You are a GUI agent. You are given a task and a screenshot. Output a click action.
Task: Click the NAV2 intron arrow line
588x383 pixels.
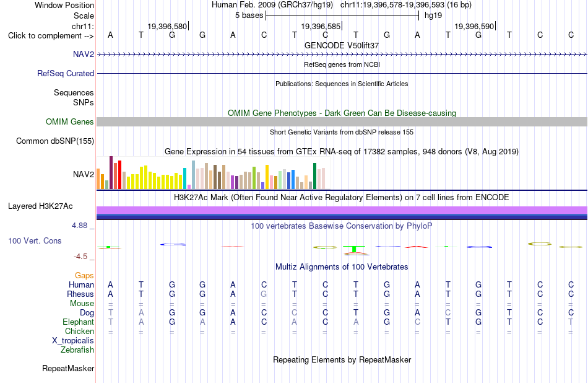(342, 55)
